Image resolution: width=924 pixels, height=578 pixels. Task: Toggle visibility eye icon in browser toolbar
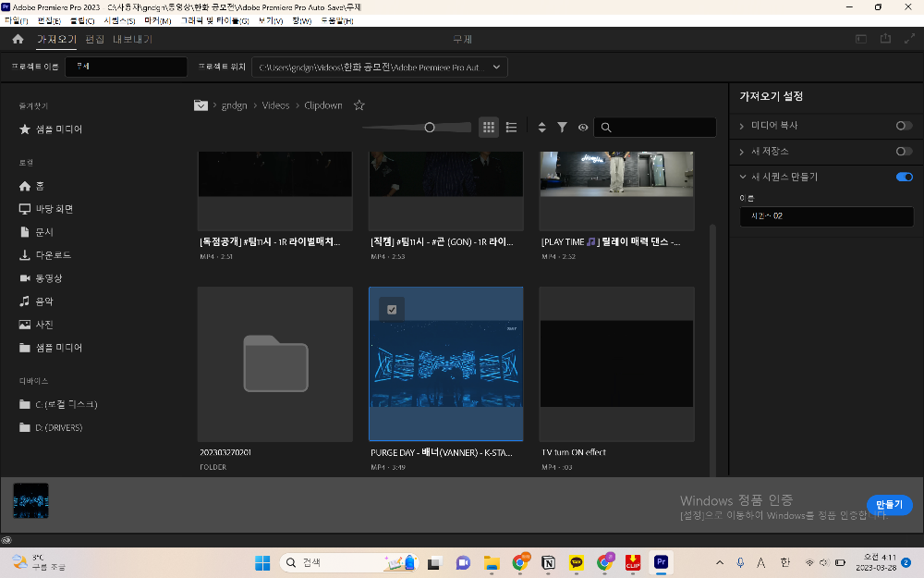click(583, 127)
